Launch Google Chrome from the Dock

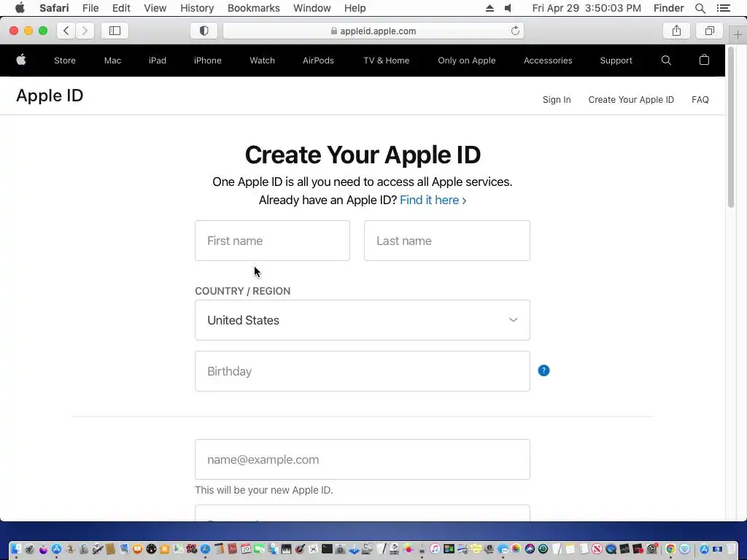tap(670, 549)
